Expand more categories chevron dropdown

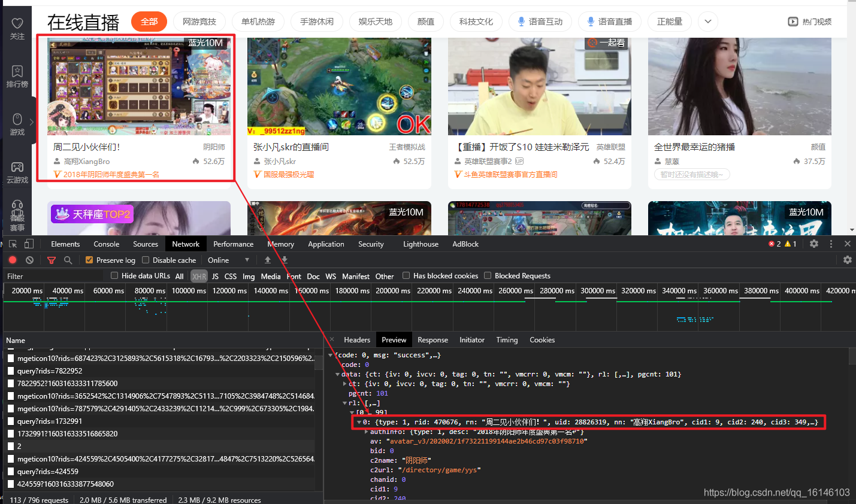[x=708, y=22]
